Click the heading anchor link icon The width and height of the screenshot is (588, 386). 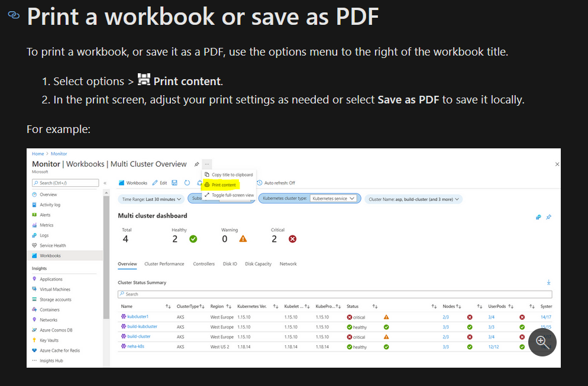[x=14, y=15]
